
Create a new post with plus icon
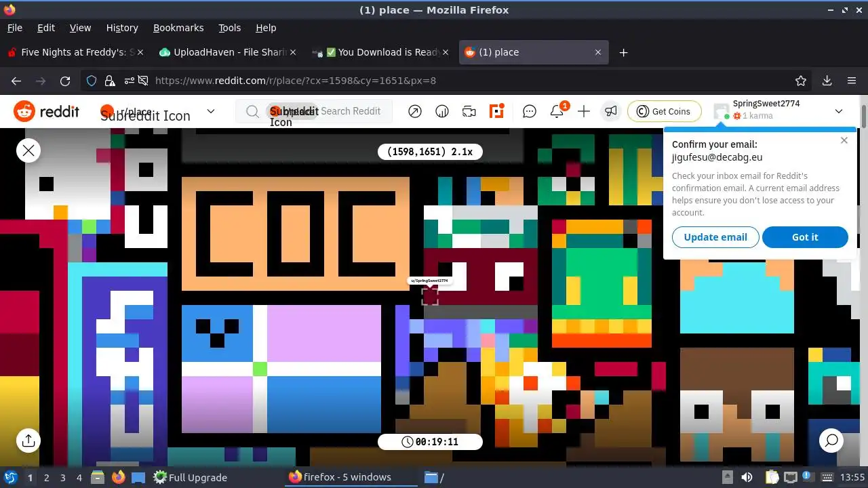click(584, 111)
